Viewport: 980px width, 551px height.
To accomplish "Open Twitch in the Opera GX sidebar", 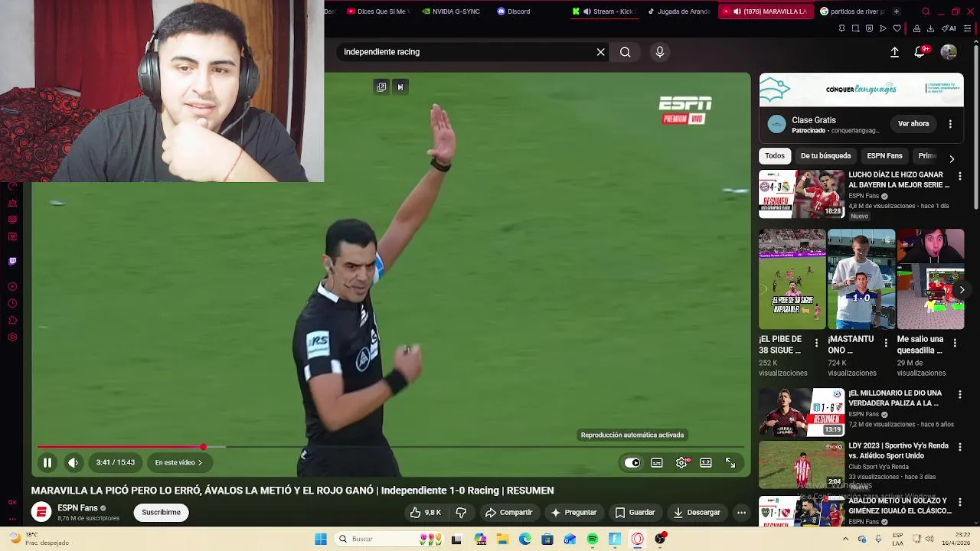I will 12,261.
